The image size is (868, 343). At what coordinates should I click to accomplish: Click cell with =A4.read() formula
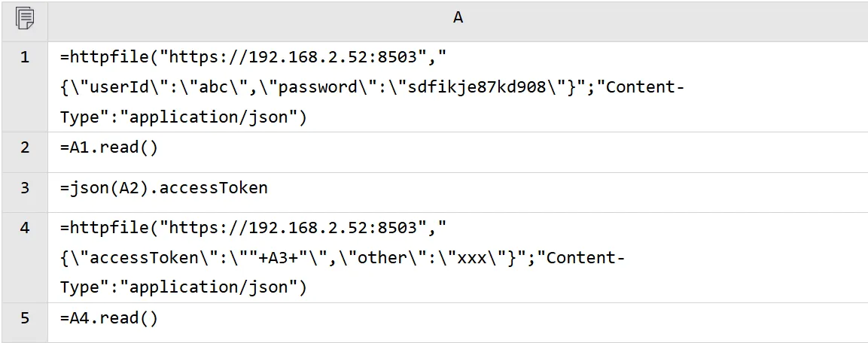click(458, 323)
